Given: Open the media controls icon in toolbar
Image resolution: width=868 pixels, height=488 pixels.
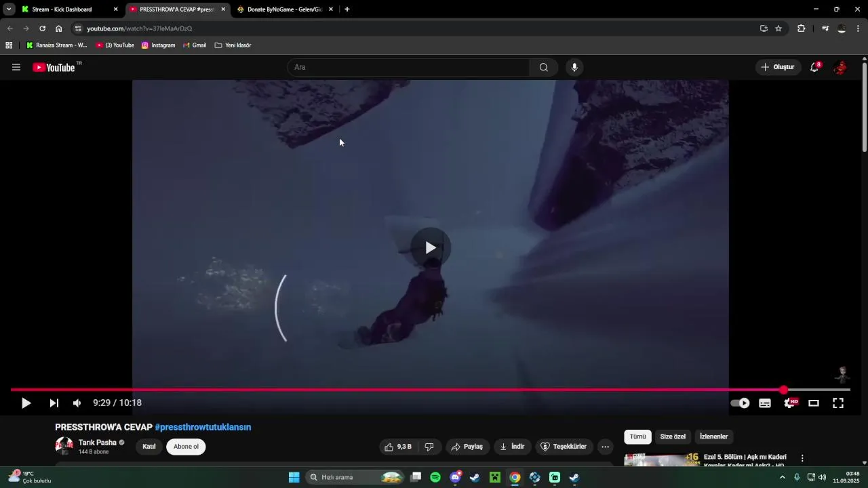Looking at the screenshot, I should tap(825, 28).
